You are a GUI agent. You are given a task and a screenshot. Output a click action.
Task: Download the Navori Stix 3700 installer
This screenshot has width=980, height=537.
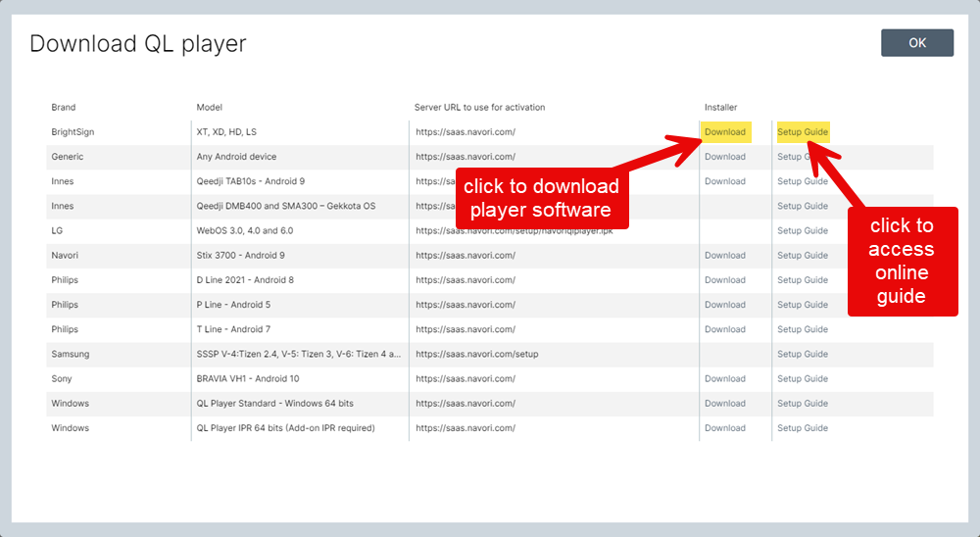click(x=725, y=255)
